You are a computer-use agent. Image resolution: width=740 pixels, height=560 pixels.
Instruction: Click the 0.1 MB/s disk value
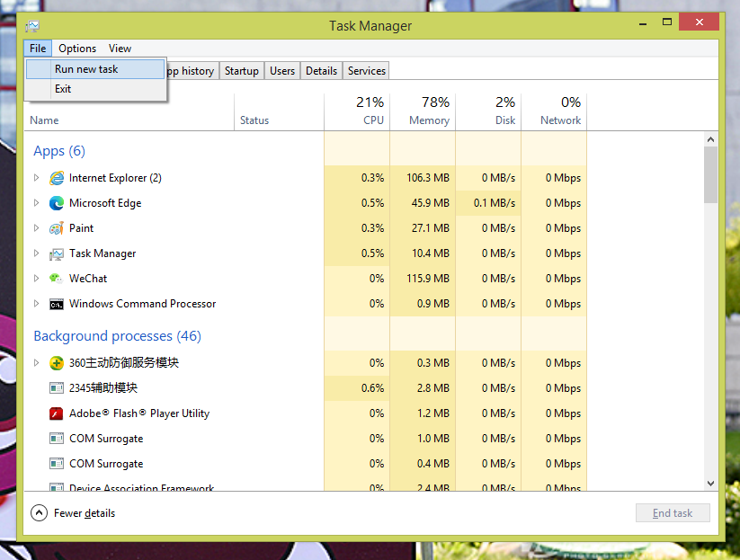[x=495, y=203]
